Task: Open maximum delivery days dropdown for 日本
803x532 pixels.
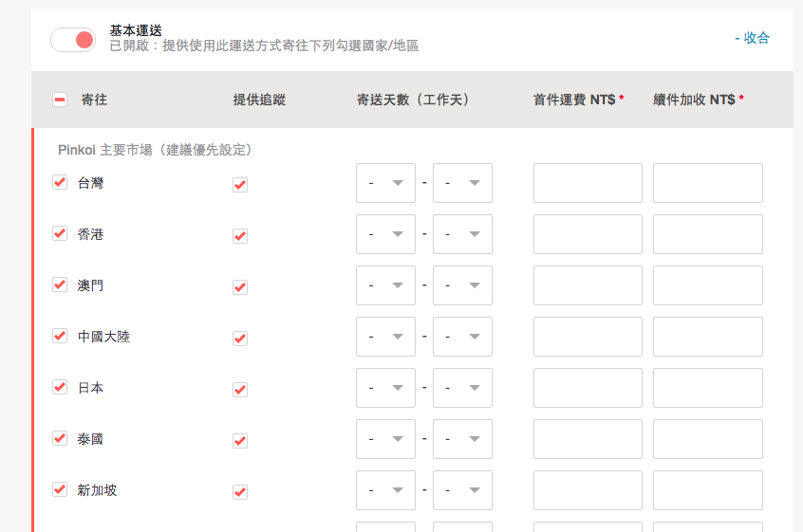Action: coord(462,388)
